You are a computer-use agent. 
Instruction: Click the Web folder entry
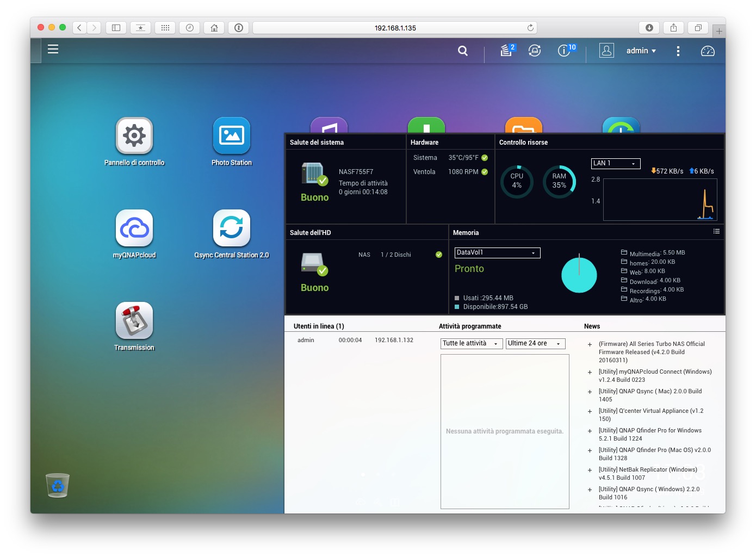[x=643, y=271]
